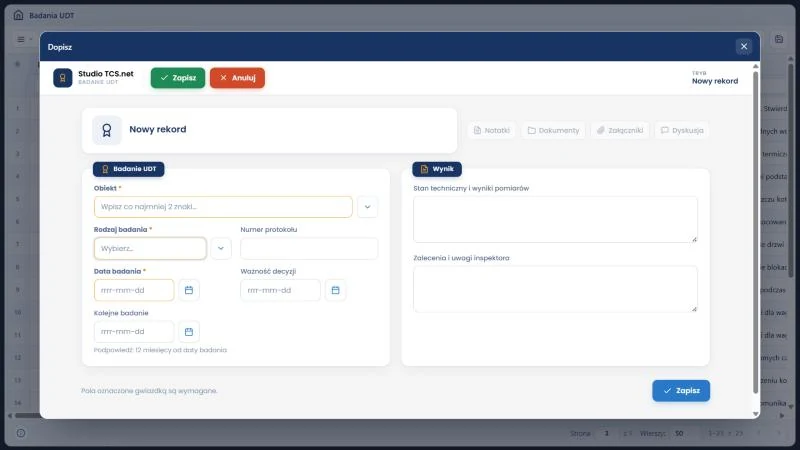Click the Data badania date field
This screenshot has width=800, height=450.
coord(134,290)
